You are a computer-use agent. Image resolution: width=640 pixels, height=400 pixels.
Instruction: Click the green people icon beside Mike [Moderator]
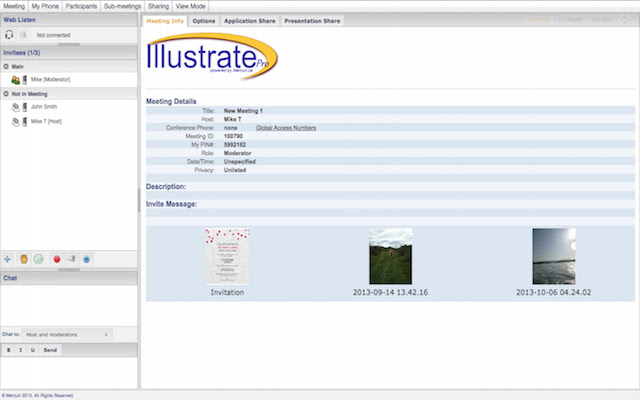[x=16, y=80]
